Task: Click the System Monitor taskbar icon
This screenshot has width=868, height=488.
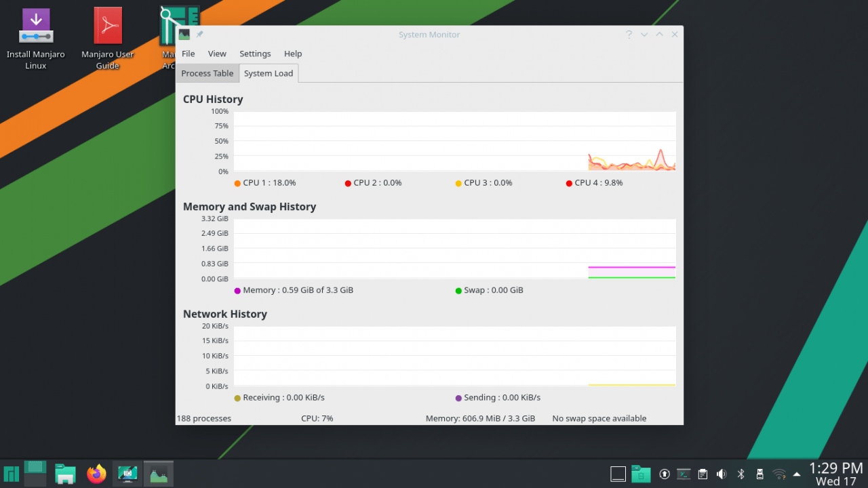Action: [158, 473]
